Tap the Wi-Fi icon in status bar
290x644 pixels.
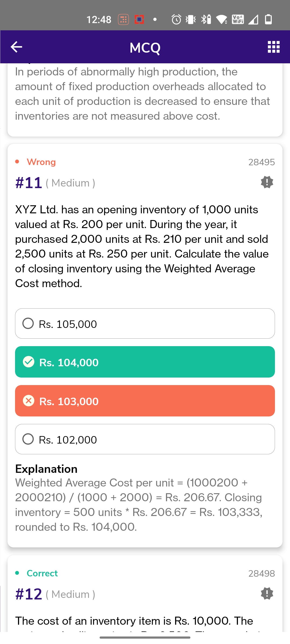pos(222,19)
